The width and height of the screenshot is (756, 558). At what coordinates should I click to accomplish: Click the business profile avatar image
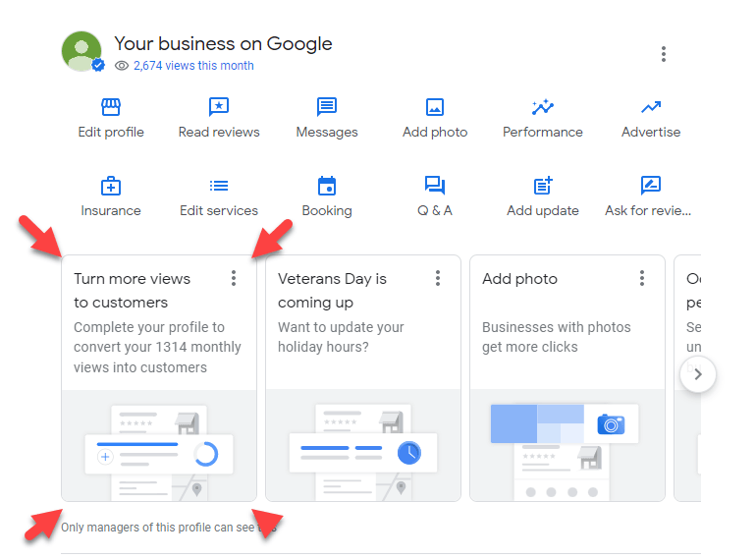(x=81, y=51)
